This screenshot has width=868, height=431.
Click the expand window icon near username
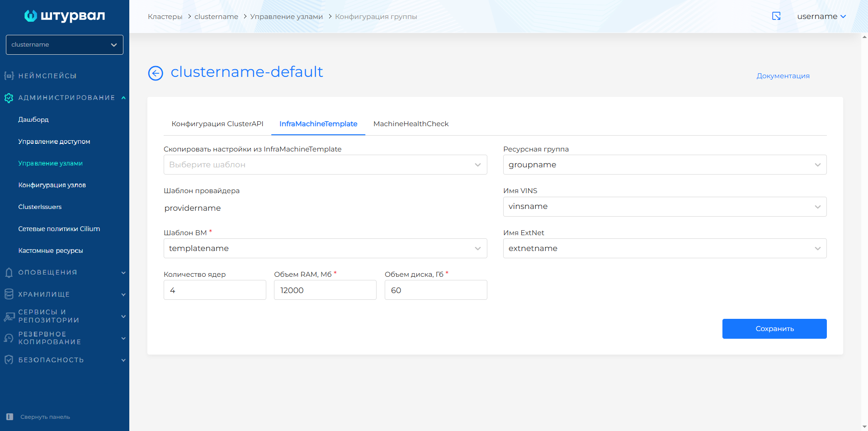(x=776, y=16)
